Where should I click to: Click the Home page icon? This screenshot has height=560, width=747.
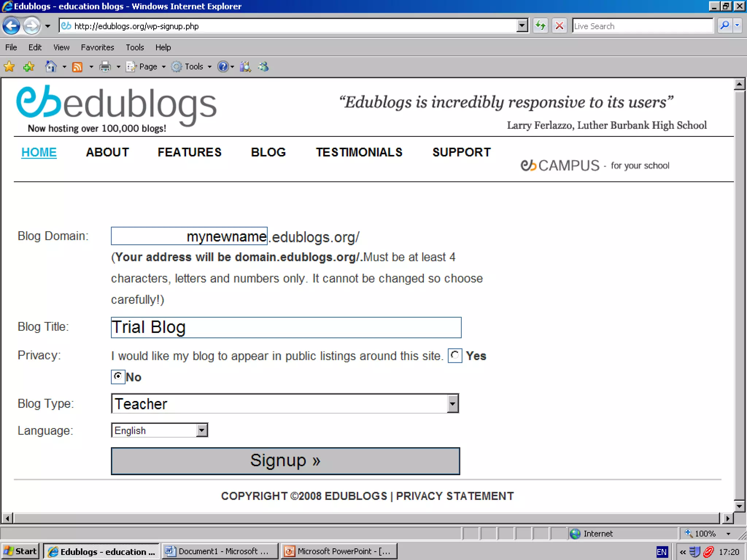click(x=51, y=67)
